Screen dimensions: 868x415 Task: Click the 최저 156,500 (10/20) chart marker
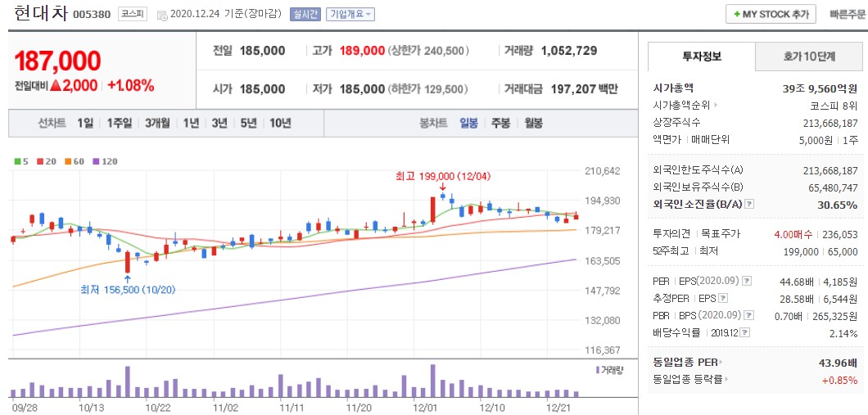128,289
